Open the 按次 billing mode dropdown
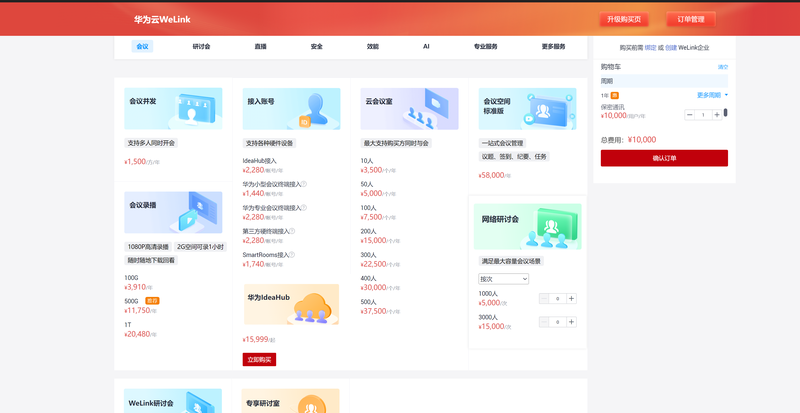The width and height of the screenshot is (800, 413). pos(504,279)
